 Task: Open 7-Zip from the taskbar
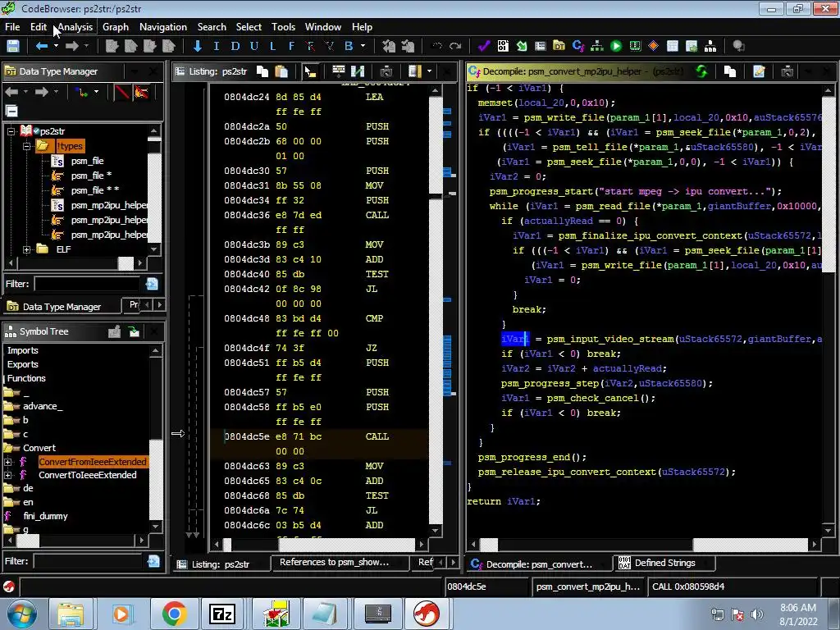222,614
